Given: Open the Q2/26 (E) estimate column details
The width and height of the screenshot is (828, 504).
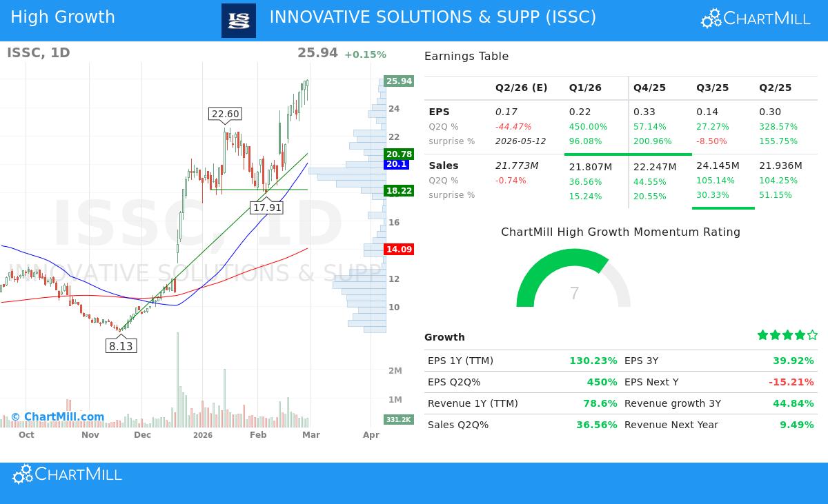Looking at the screenshot, I should [521, 88].
